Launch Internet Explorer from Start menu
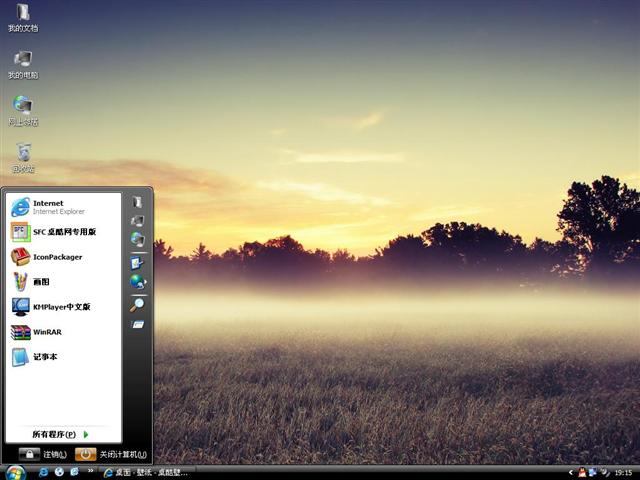The width and height of the screenshot is (640, 480). (63, 207)
